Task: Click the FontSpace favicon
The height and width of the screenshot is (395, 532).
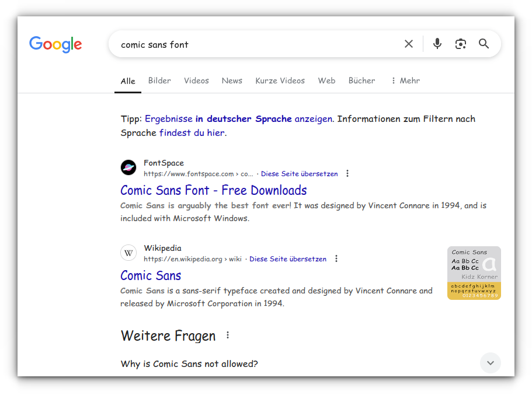Action: 128,167
